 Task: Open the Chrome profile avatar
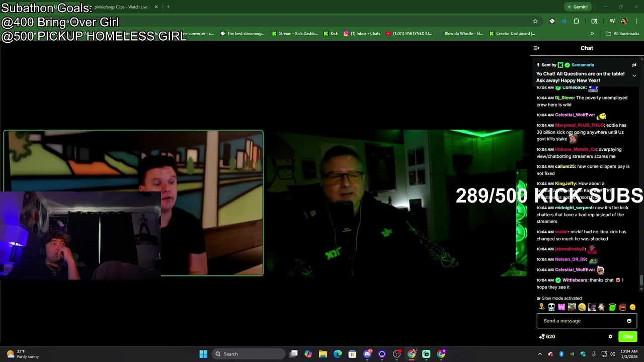pyautogui.click(x=624, y=21)
